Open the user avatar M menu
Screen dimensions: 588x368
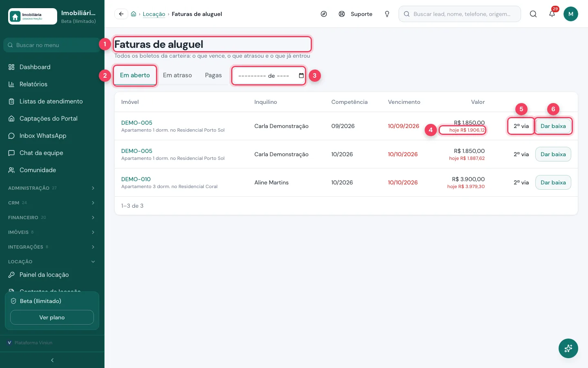click(571, 14)
